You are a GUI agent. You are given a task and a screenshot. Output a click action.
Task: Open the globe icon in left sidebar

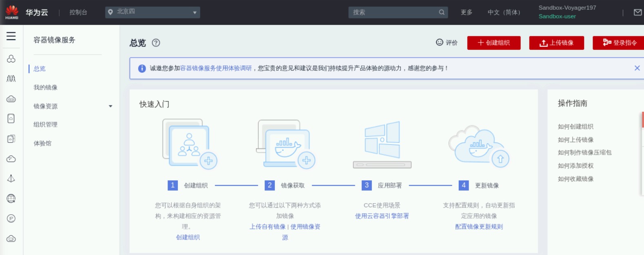(11, 199)
